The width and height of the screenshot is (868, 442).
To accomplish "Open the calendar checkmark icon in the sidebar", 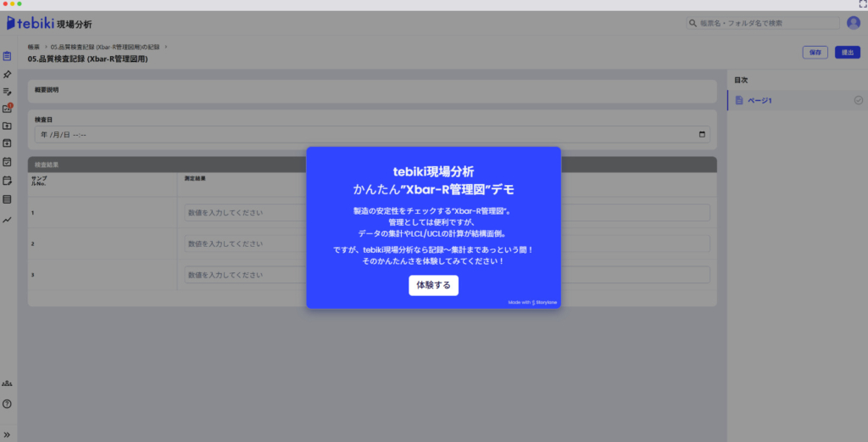I will tap(8, 161).
